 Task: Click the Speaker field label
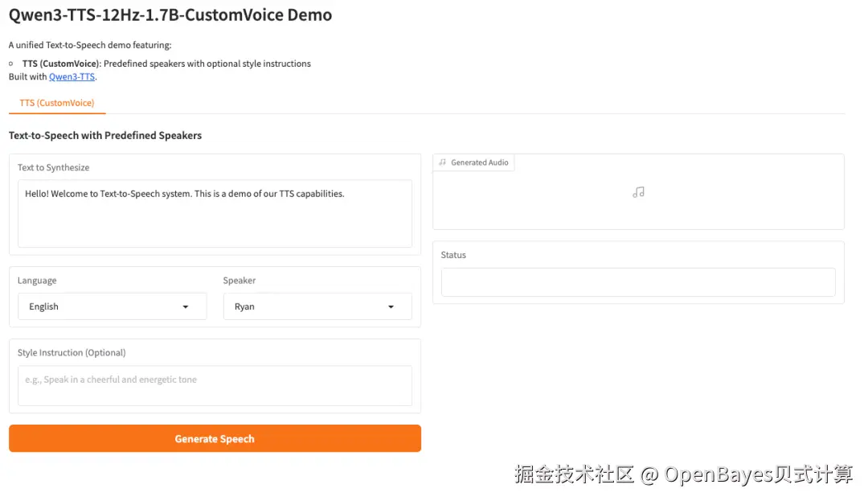[x=240, y=281]
